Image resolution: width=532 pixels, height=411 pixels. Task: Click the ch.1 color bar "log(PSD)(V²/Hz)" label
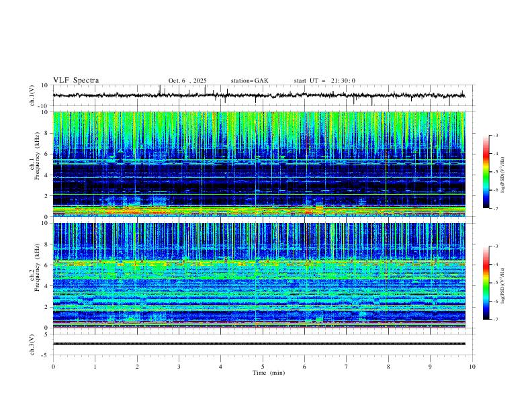[503, 175]
